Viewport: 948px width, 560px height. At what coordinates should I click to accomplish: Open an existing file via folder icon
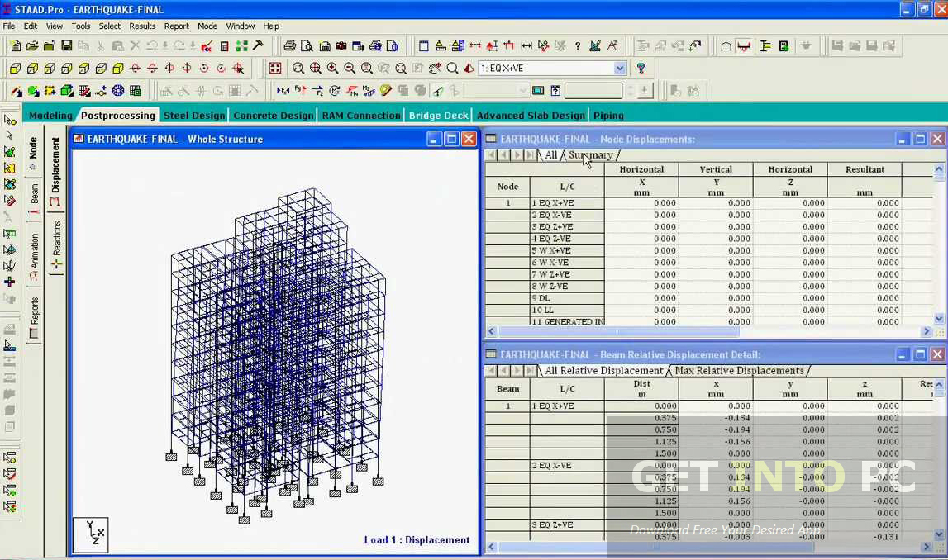point(32,46)
